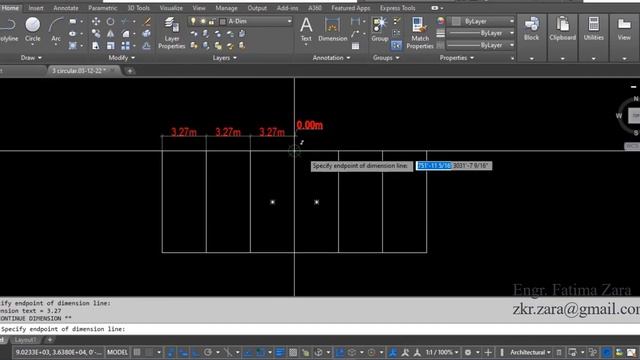This screenshot has width=640, height=360.
Task: Expand the Groups panel
Action: click(x=386, y=58)
